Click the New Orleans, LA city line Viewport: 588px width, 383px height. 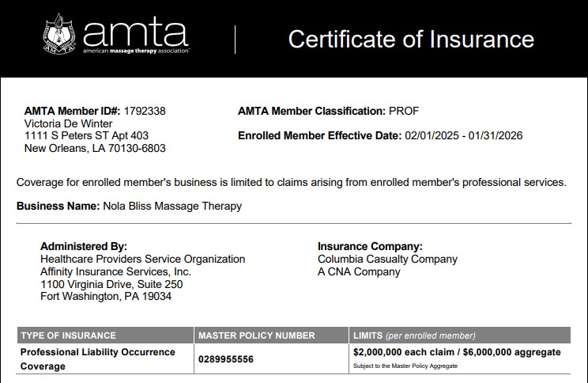point(96,148)
